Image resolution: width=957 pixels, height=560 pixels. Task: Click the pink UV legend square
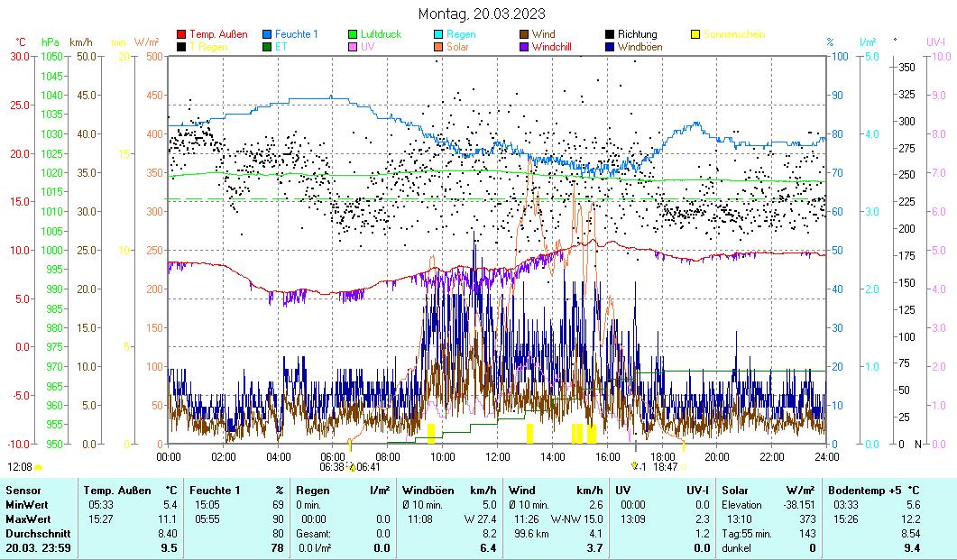click(354, 46)
